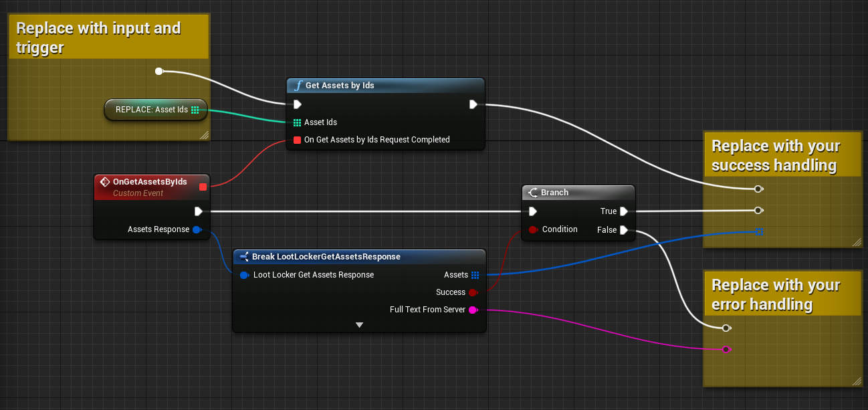
Task: Click the Assets array output pin
Action: [x=475, y=275]
